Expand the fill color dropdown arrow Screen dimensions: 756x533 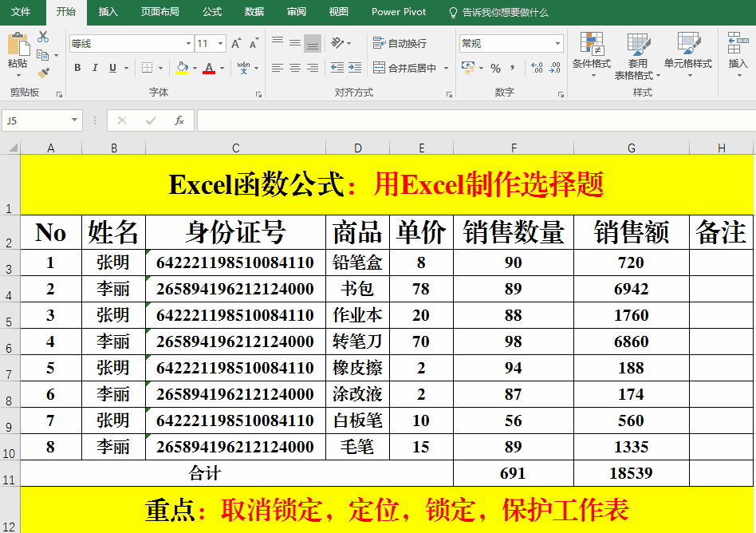pos(195,68)
